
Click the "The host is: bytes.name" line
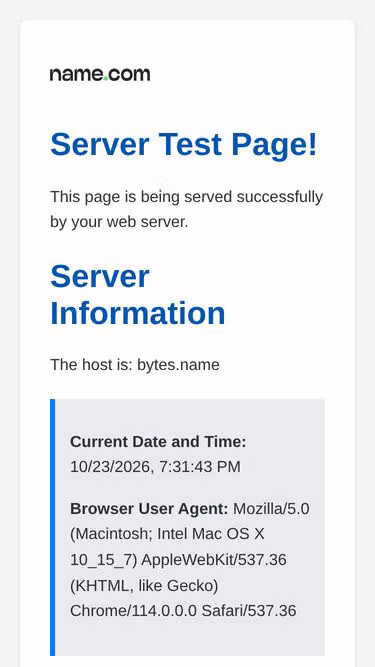[x=135, y=365]
